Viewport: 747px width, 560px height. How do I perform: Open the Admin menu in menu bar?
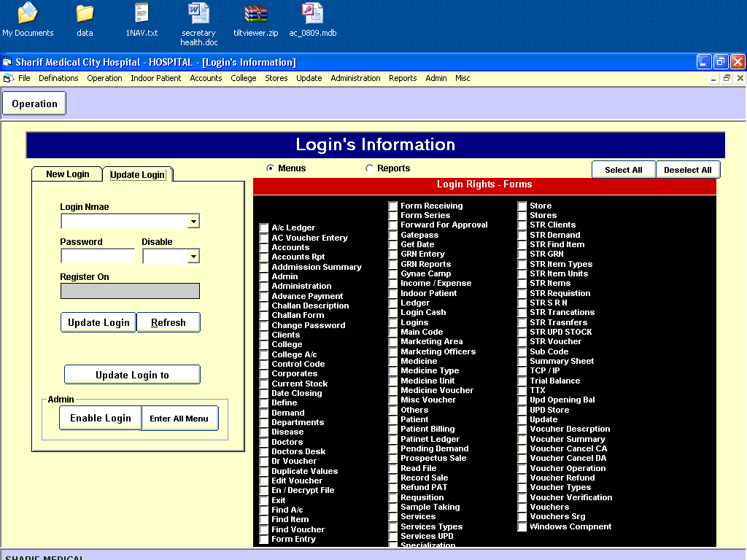pyautogui.click(x=436, y=78)
